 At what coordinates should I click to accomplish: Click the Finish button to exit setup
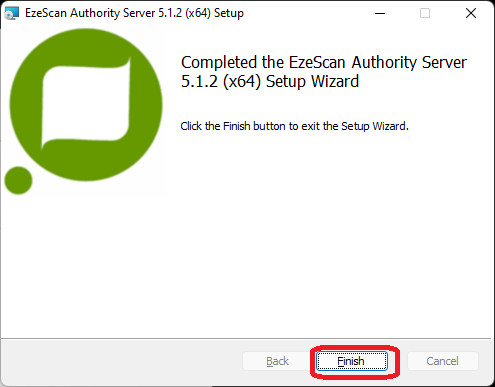pos(352,361)
